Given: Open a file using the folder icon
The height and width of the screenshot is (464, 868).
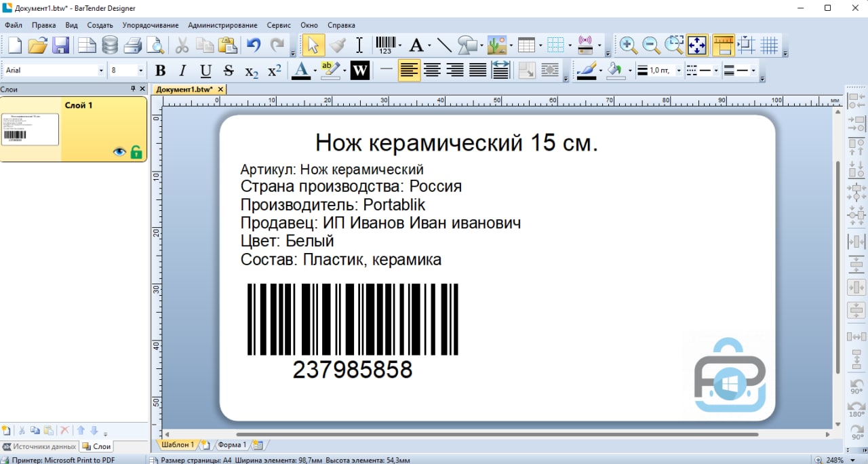Looking at the screenshot, I should 38,45.
